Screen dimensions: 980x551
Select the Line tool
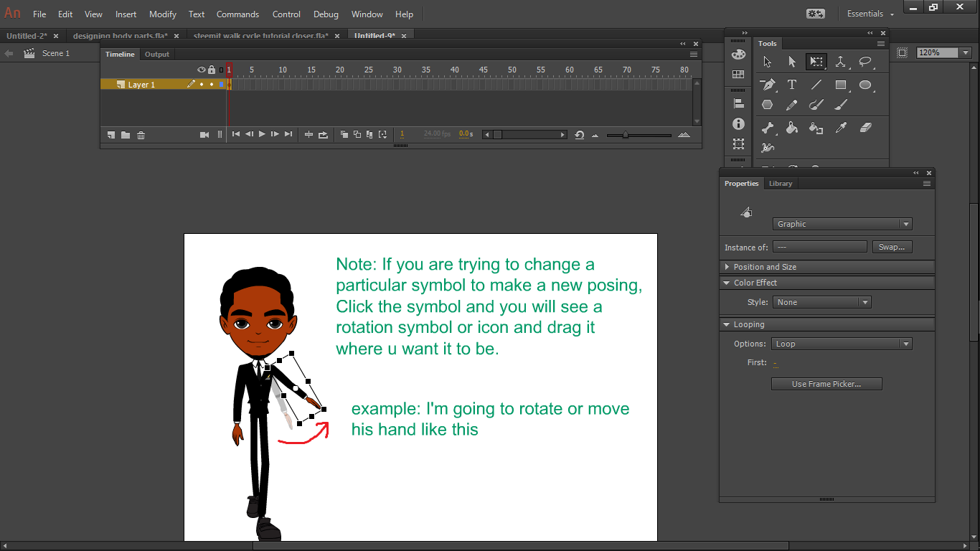coord(816,85)
